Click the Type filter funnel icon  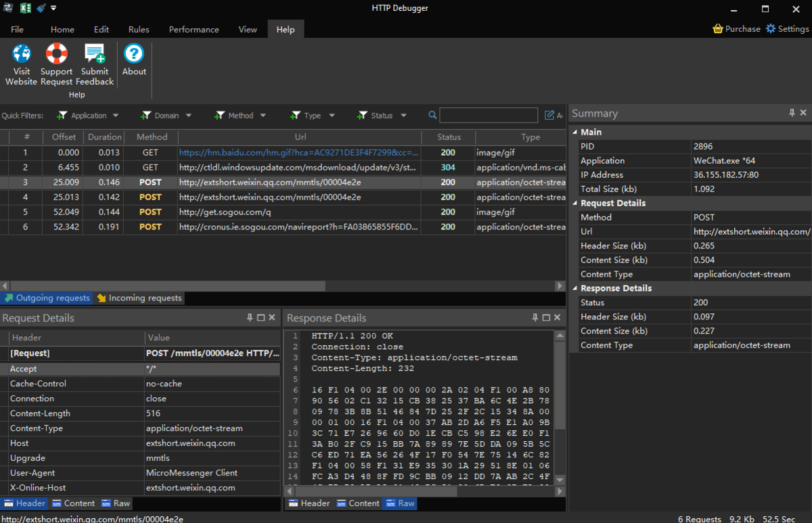click(295, 116)
